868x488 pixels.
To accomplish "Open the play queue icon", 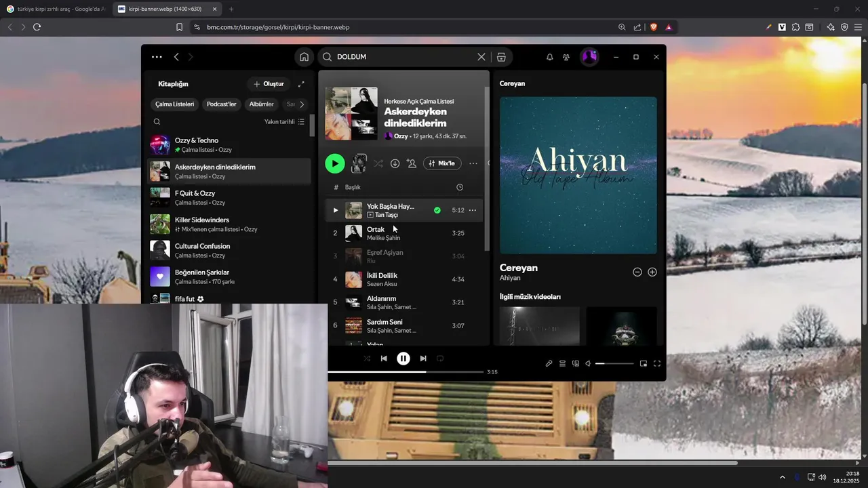I will coord(562,364).
